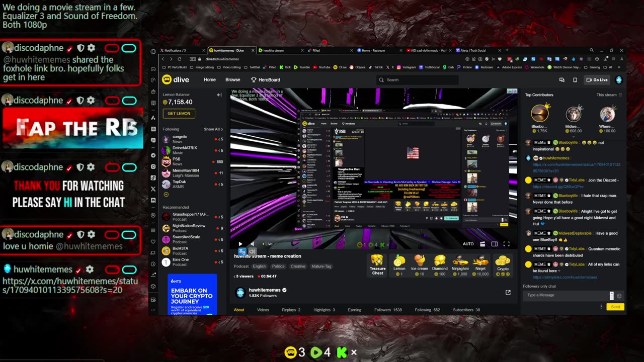Collapse the dlive left sidebar arrow
This screenshot has height=362, width=644.
pos(219,95)
